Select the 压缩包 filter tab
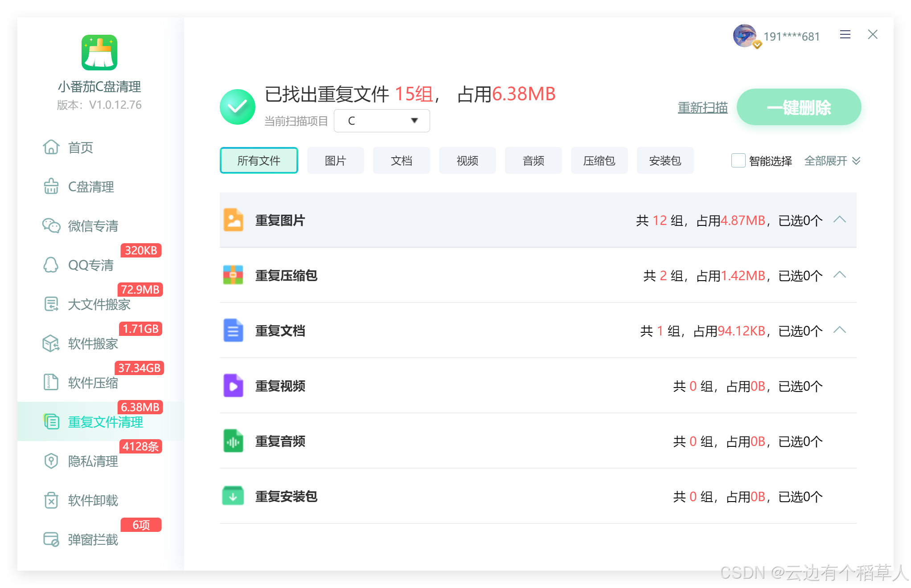This screenshot has width=911, height=588. [599, 161]
